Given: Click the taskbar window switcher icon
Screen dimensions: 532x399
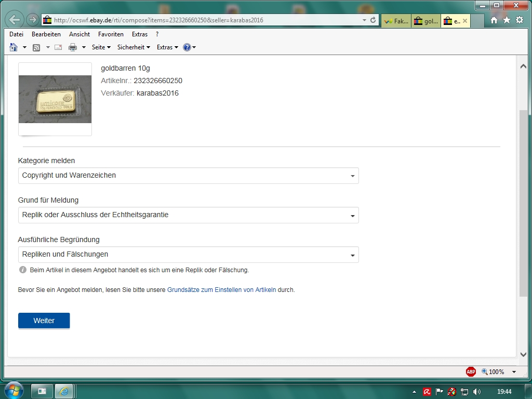Looking at the screenshot, I should point(42,391).
